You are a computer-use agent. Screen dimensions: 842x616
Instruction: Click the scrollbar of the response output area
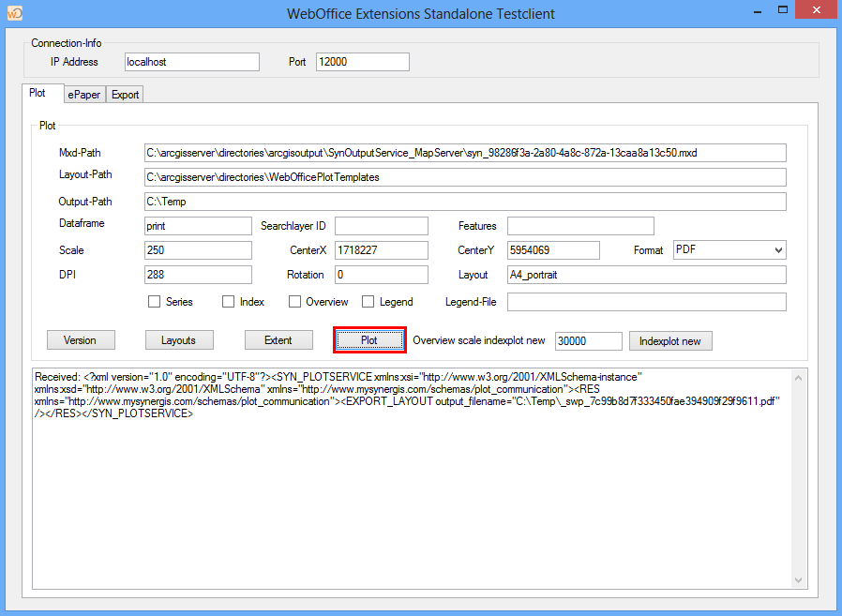click(798, 478)
